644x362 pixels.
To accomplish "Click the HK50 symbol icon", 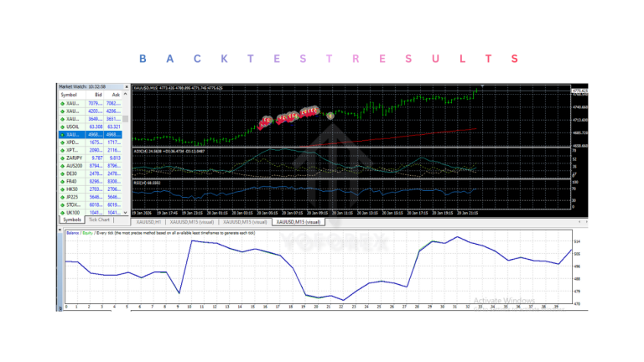I will [x=61, y=190].
